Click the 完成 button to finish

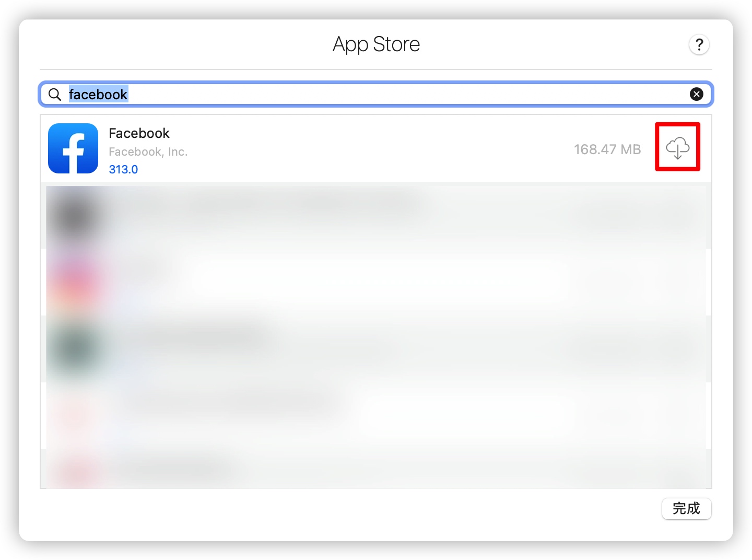point(686,508)
